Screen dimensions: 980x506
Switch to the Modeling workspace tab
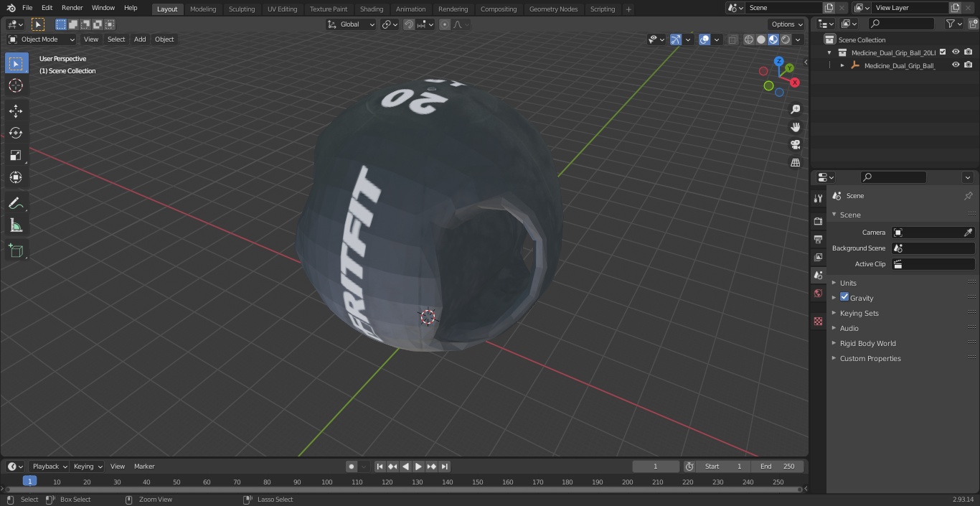[203, 9]
